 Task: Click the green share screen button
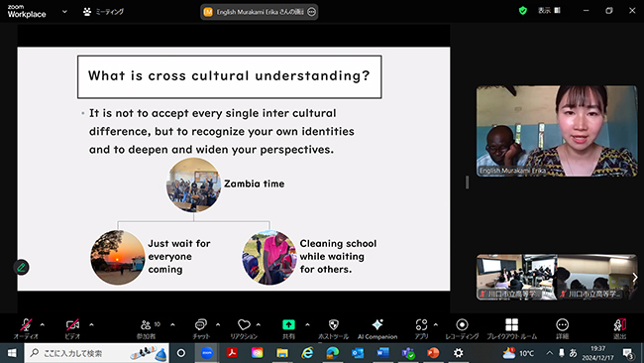[288, 324]
